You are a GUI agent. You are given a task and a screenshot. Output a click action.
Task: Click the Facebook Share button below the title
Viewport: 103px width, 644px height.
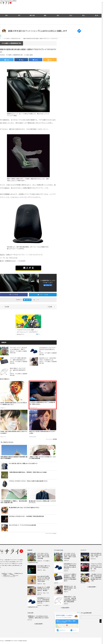point(21,60)
